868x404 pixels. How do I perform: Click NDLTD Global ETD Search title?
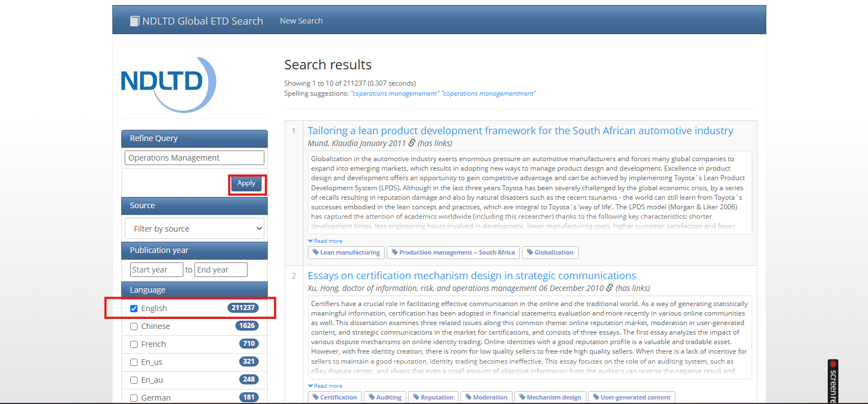pyautogui.click(x=202, y=21)
